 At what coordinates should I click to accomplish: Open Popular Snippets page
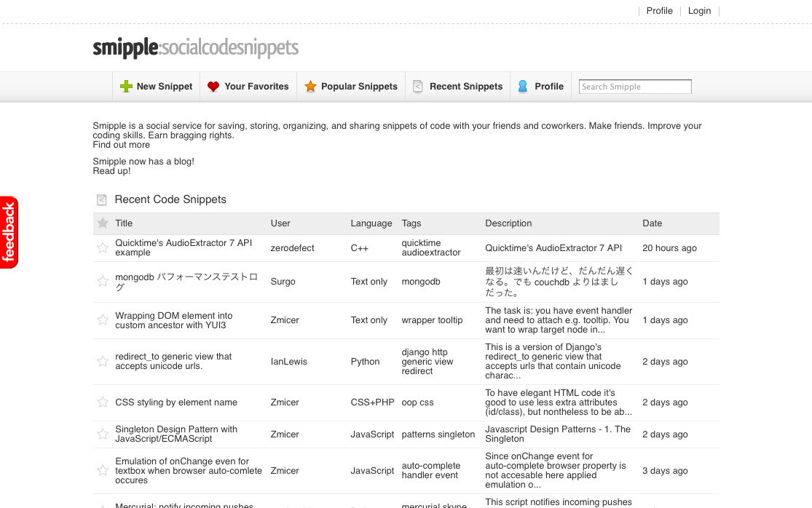[x=351, y=87]
